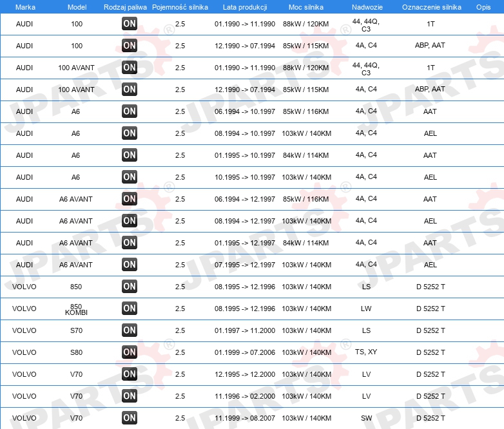Click AEL engine code in A6 Avant 07.1995 row
Screen dimensions: 504x429
(x=430, y=265)
